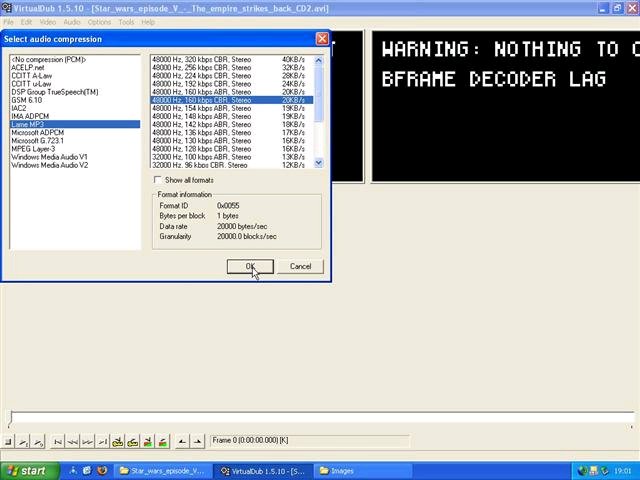Click the format list scroll down arrow
640x480 pixels.
click(319, 163)
